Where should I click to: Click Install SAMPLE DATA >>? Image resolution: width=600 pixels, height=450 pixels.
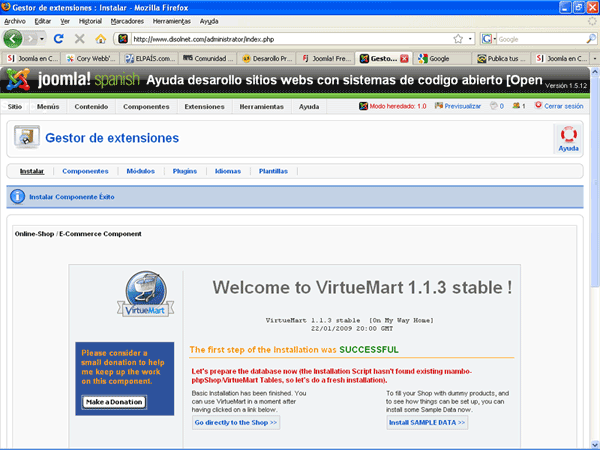(x=427, y=422)
